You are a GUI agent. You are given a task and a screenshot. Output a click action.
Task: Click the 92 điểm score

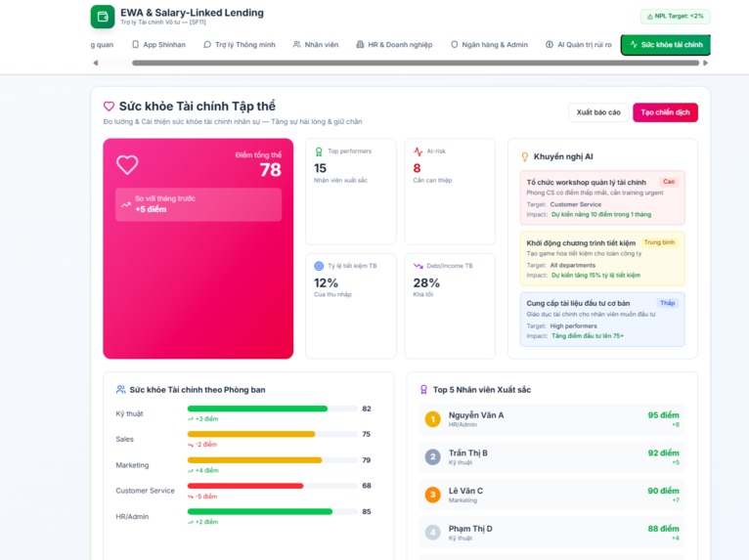point(663,453)
